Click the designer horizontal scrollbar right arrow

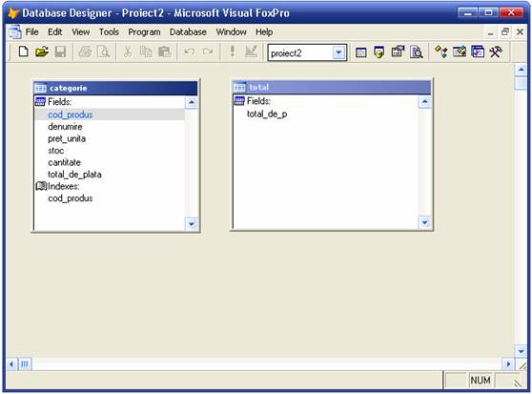508,364
